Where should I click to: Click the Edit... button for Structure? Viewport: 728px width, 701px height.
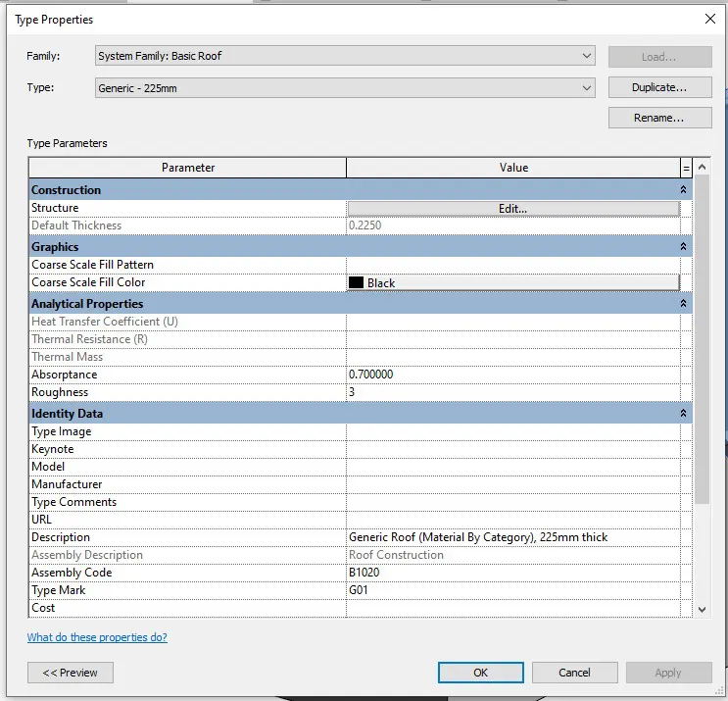pos(513,209)
